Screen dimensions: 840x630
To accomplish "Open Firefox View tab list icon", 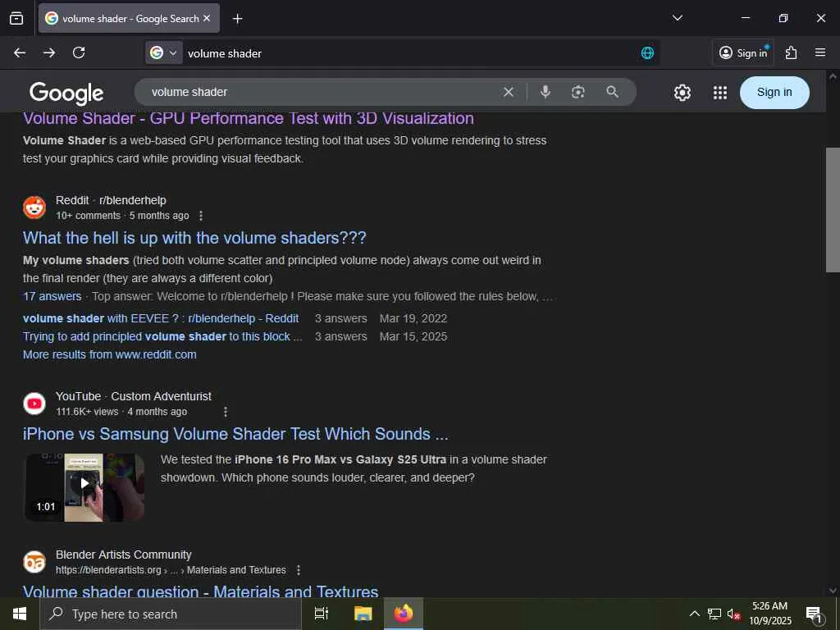I will (x=16, y=18).
